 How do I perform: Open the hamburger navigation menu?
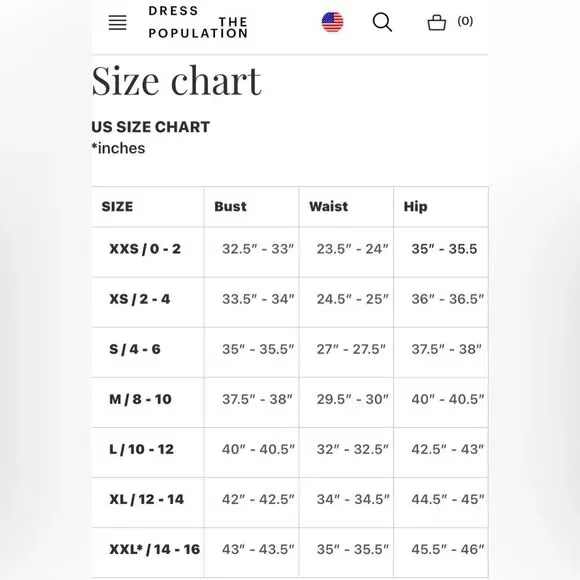(118, 23)
